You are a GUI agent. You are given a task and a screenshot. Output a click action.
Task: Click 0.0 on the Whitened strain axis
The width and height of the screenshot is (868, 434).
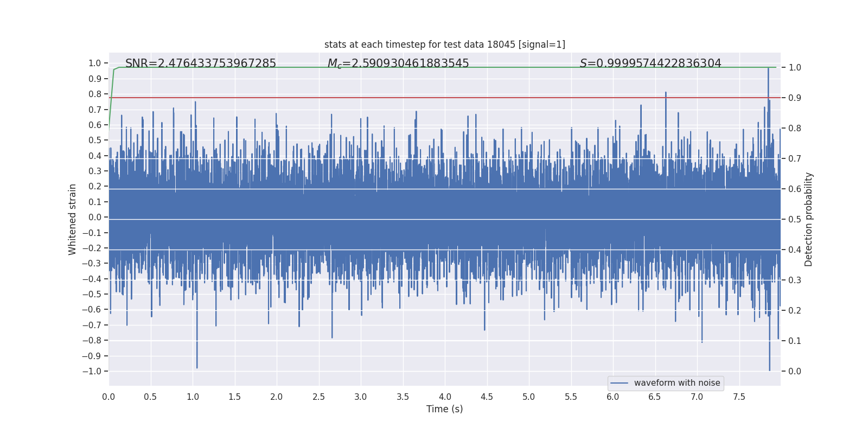(x=95, y=218)
